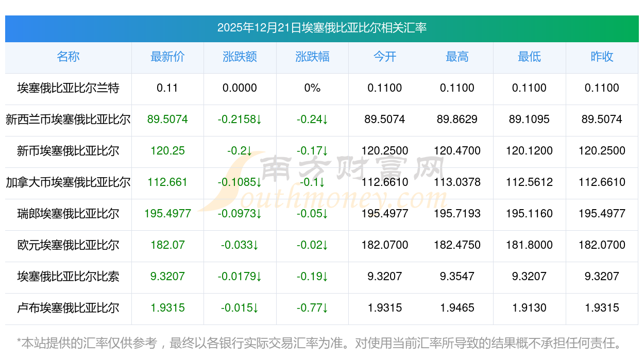Select the 名称 column header
The height and width of the screenshot is (359, 644).
click(x=68, y=57)
